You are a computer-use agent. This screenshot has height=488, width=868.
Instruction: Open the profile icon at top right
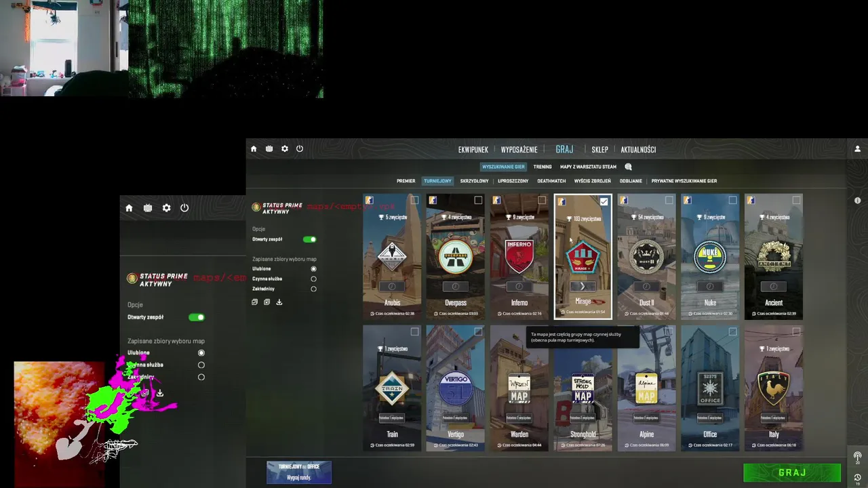857,149
